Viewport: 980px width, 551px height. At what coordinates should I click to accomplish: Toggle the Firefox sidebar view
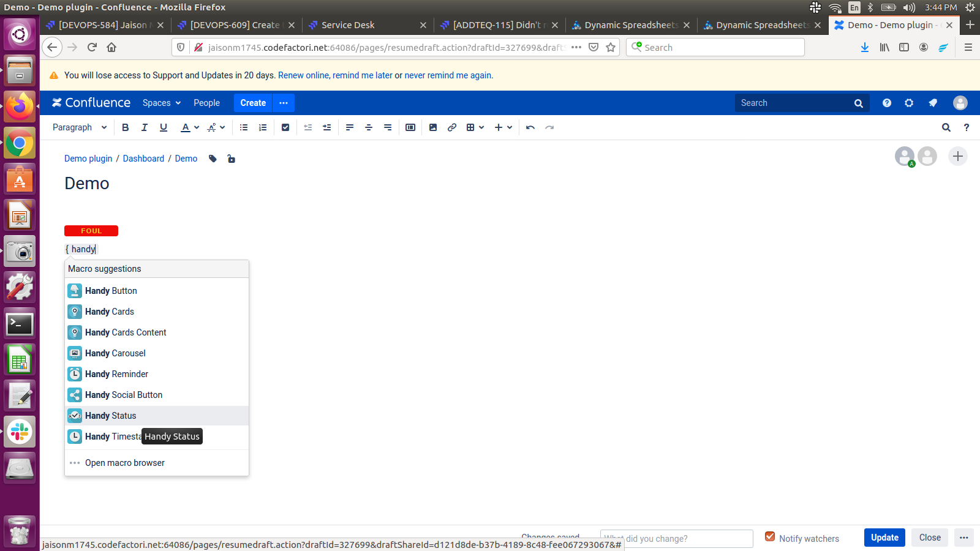904,47
